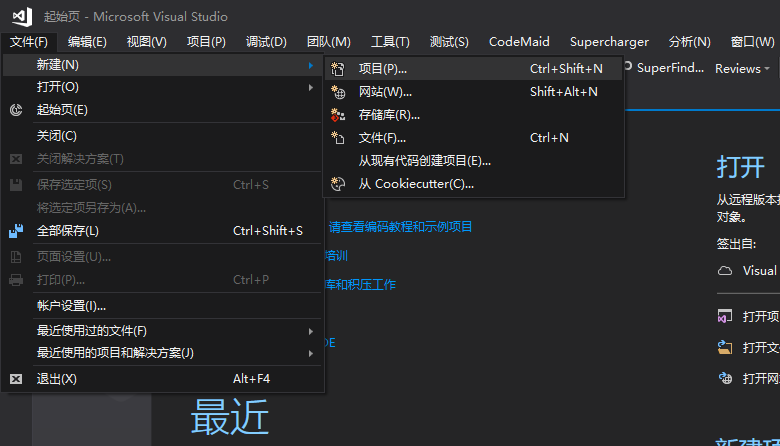The height and width of the screenshot is (446, 780).
Task: Open the 视图(V) menu
Action: coord(146,42)
